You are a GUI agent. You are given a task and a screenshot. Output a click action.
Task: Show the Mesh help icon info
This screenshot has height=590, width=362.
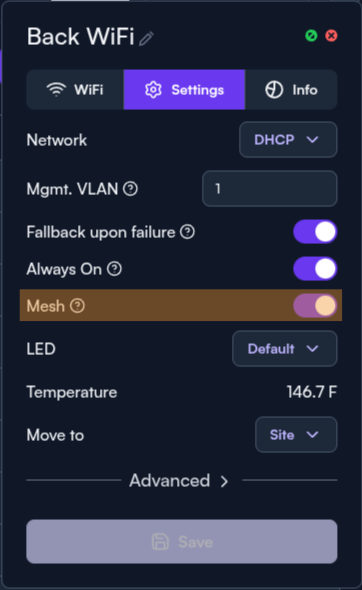point(78,306)
